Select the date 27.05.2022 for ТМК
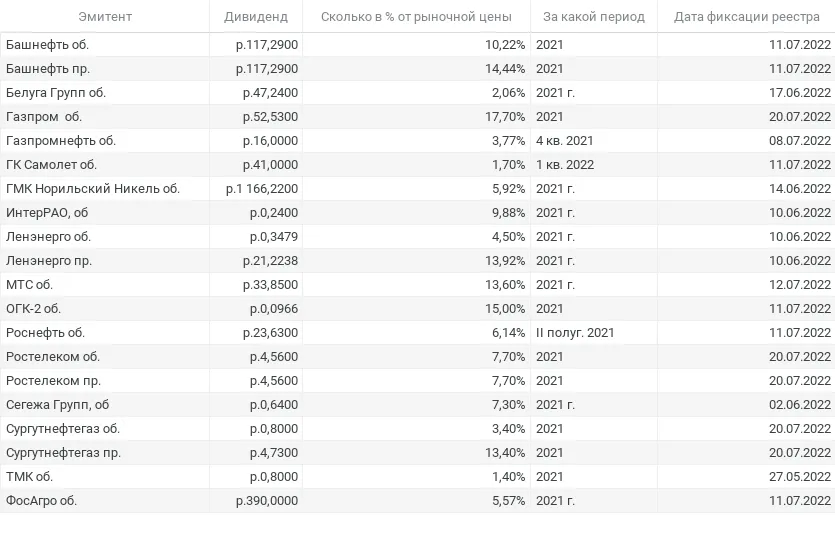 [800, 476]
